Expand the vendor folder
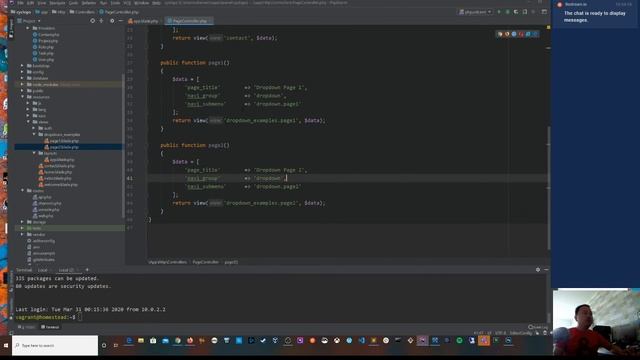The height and width of the screenshot is (360, 640). 22,234
